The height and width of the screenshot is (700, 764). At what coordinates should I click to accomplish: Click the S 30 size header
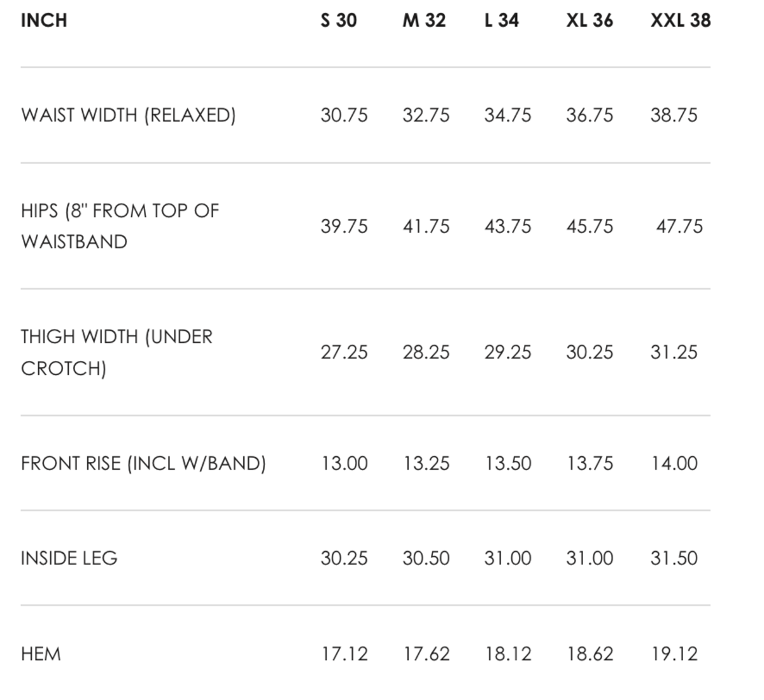click(339, 20)
